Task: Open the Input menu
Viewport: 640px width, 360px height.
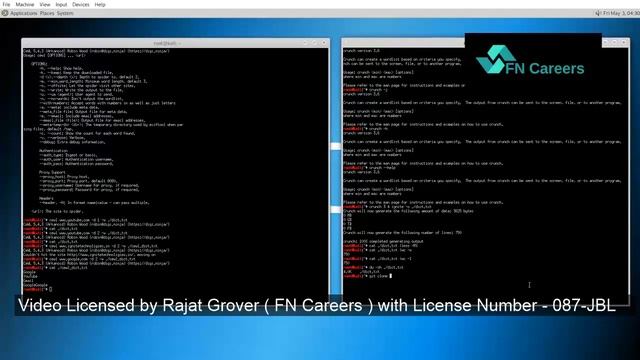Action: click(61, 4)
